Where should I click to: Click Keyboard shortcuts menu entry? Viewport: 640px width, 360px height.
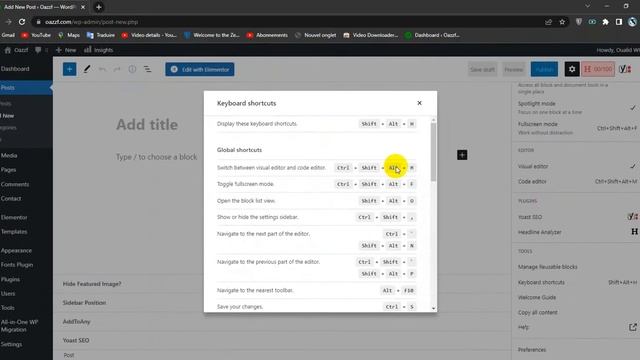[x=576, y=282]
